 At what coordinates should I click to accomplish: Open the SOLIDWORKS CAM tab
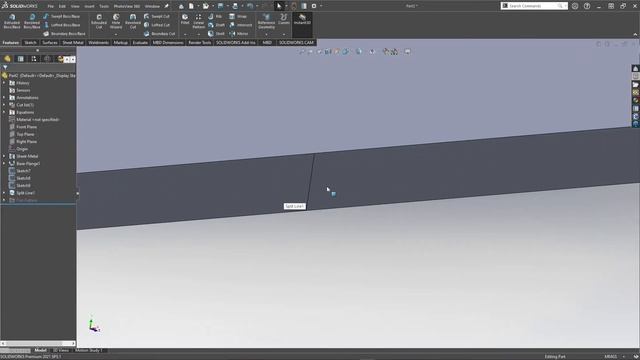click(296, 42)
